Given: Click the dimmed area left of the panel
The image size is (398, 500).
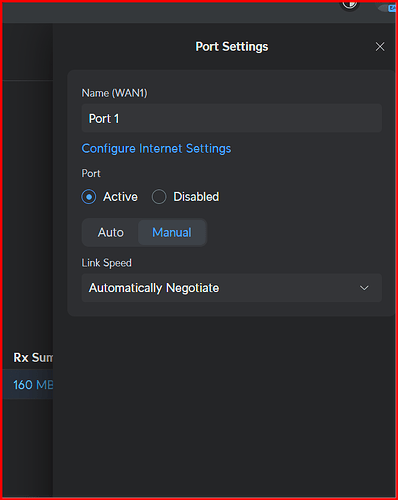Looking at the screenshot, I should (28, 217).
